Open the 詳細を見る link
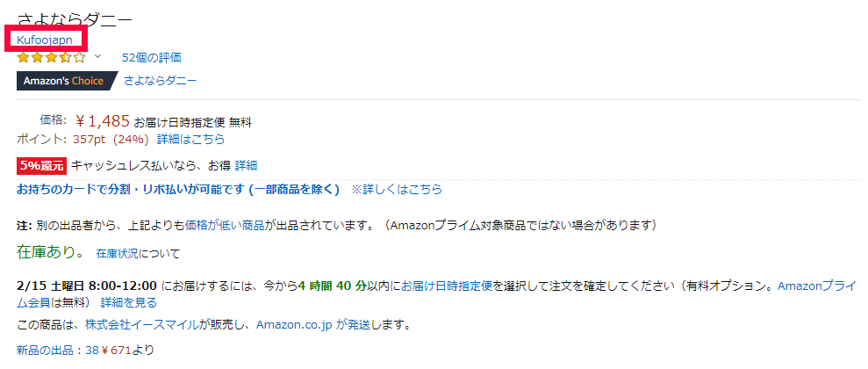Screen dimensions: 868x369 point(129,302)
